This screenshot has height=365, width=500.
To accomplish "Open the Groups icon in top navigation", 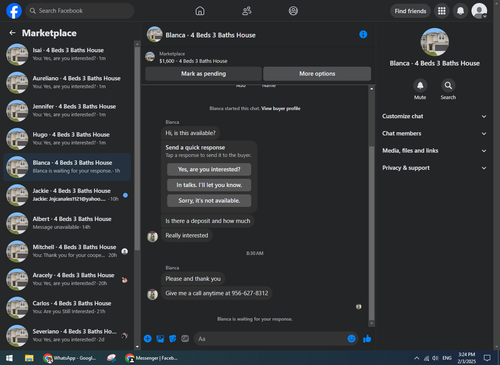I will tap(293, 11).
